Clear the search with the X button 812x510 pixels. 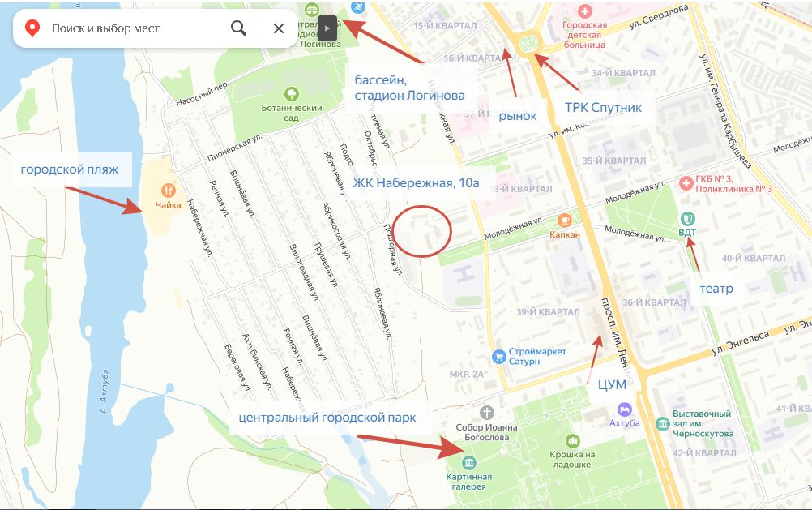coord(279,28)
